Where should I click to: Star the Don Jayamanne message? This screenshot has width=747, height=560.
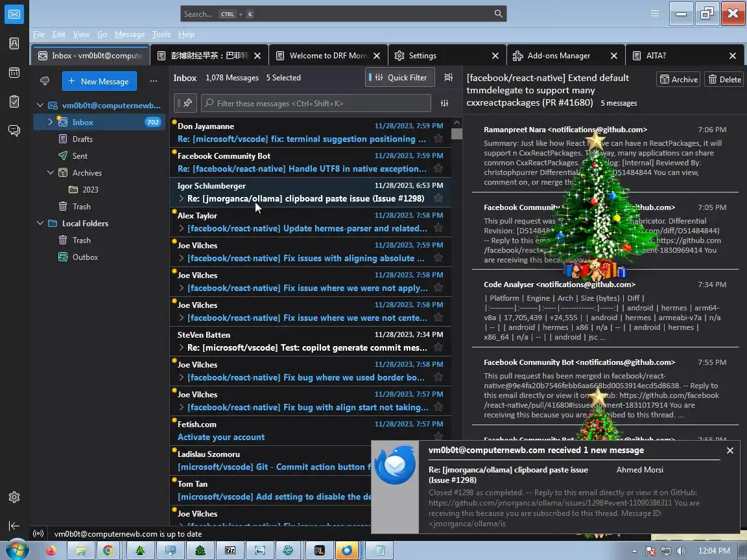click(x=438, y=139)
